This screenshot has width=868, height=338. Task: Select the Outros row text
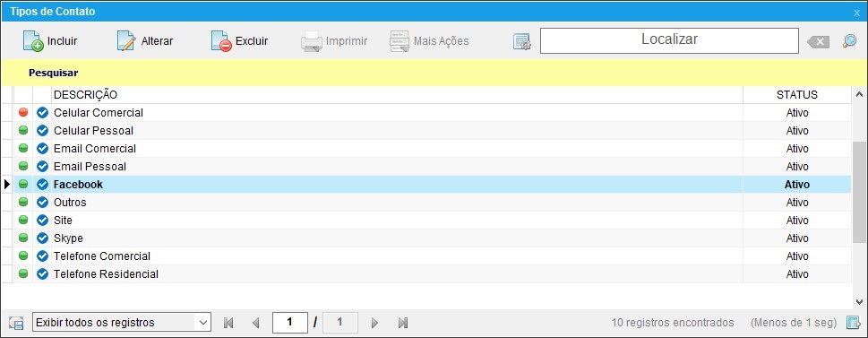[x=70, y=203]
